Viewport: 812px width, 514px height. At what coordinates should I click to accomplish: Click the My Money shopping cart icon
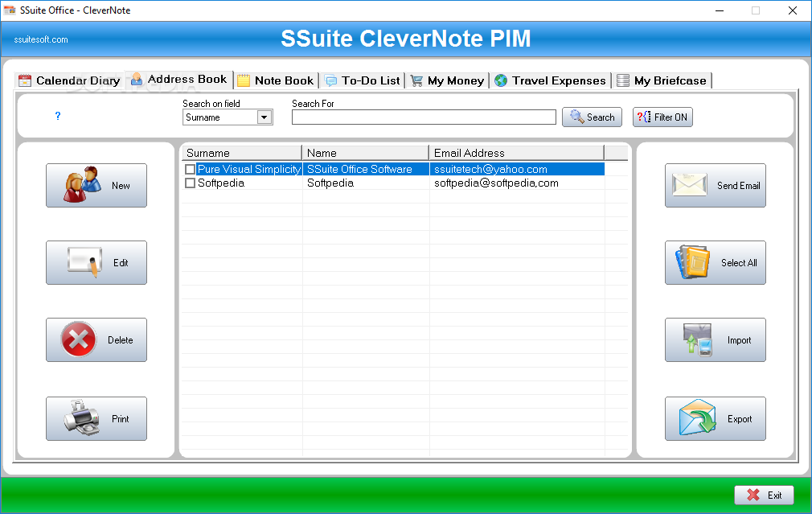click(416, 80)
